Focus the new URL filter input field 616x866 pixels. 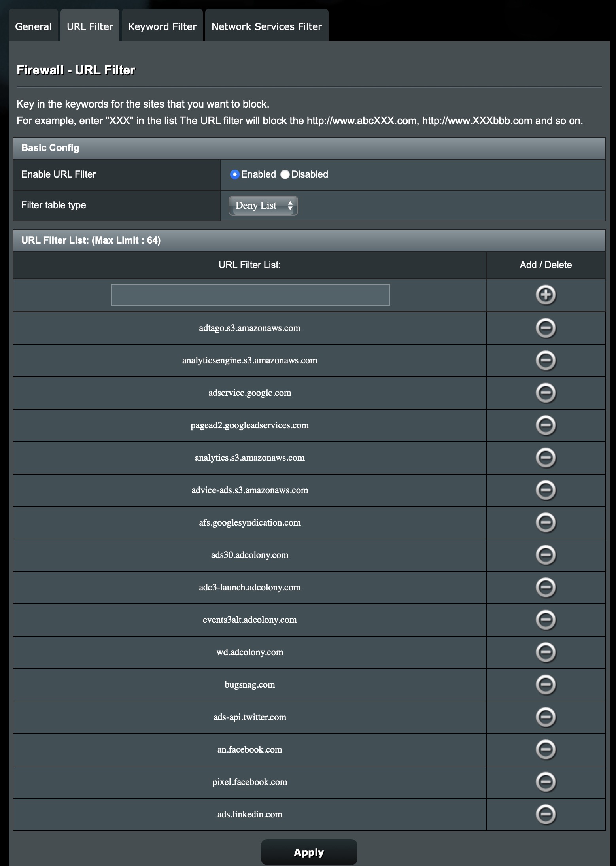(250, 295)
